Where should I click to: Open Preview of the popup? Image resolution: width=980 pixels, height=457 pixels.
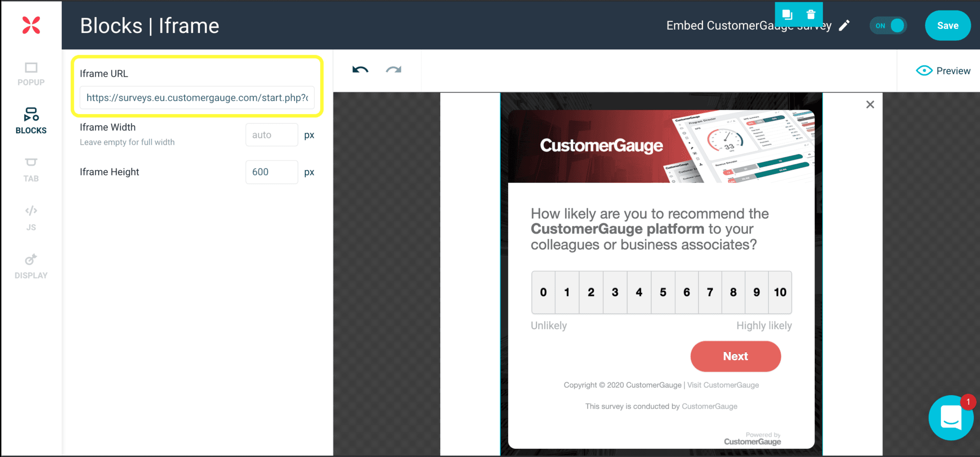click(943, 71)
